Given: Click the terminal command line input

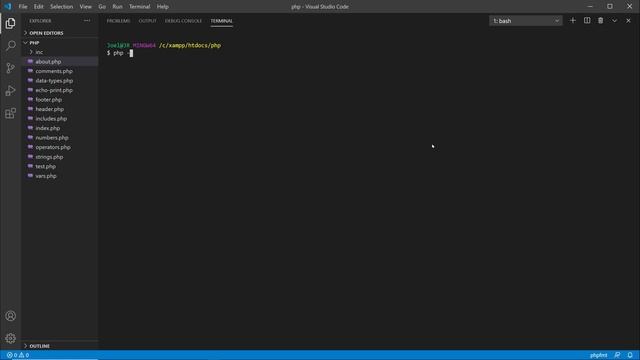Looking at the screenshot, I should [120, 53].
